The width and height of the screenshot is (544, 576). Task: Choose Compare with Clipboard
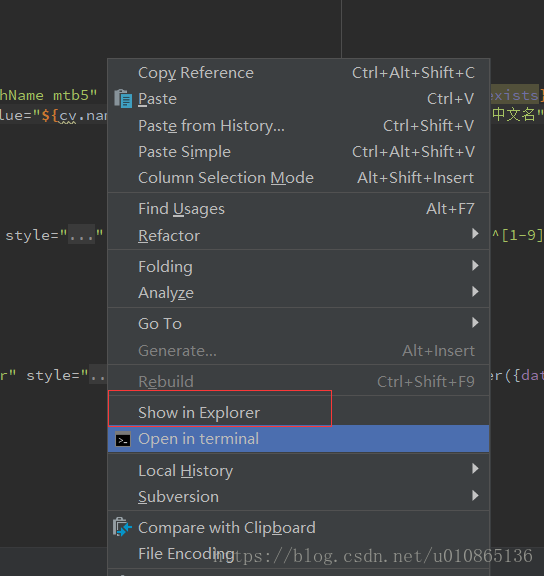[298, 528]
